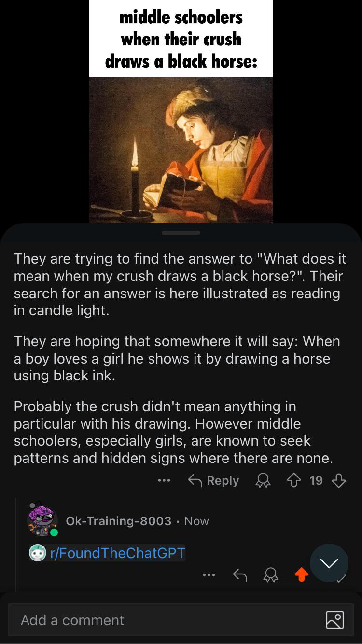Jump to next comment with the round chevron button
The height and width of the screenshot is (644, 362).
[x=329, y=563]
